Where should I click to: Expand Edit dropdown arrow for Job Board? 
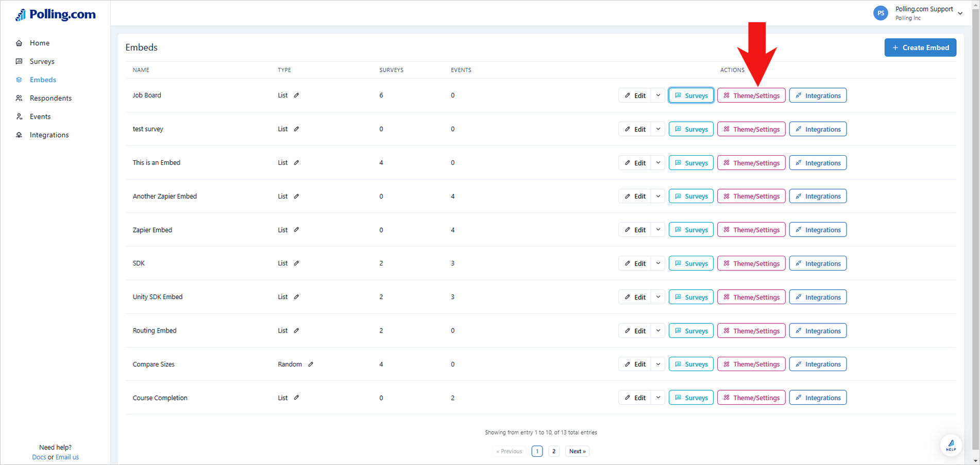[x=658, y=95]
